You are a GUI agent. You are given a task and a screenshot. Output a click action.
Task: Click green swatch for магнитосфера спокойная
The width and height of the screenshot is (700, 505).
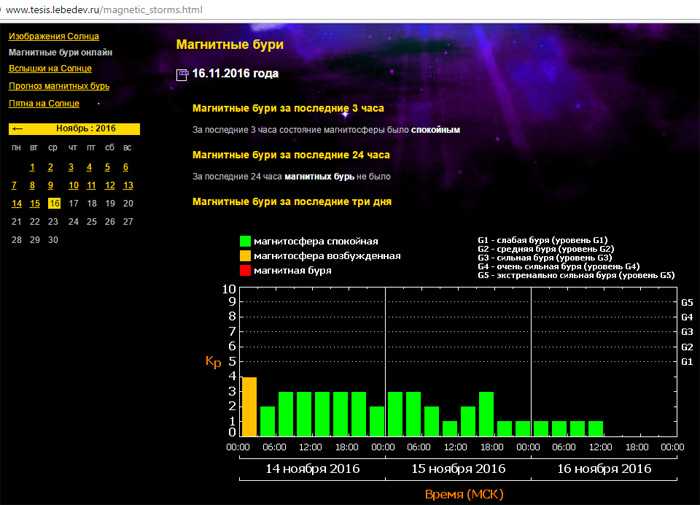[245, 241]
